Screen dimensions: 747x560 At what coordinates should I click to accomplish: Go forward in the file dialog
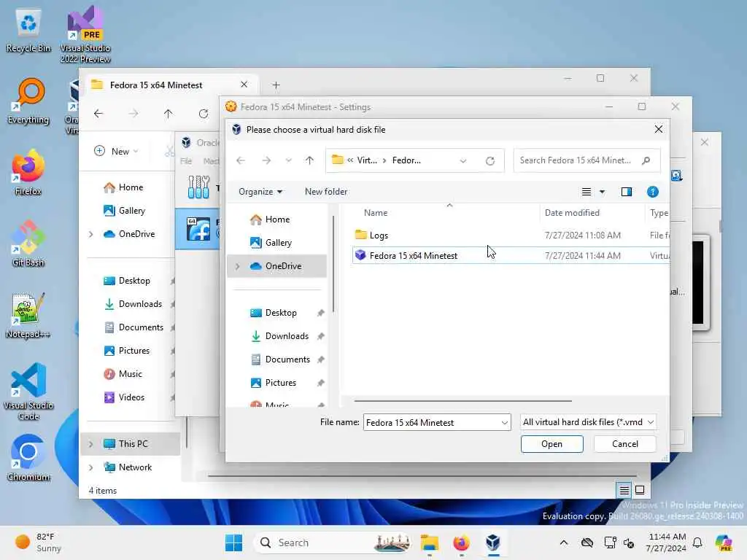pyautogui.click(x=266, y=160)
